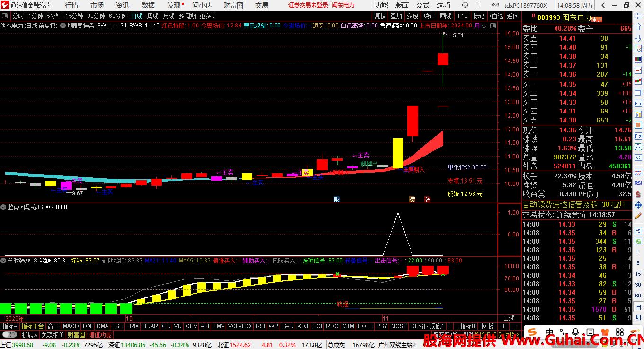Click the +自选 button
Viewport: 644px width, 349px height.
495,16
